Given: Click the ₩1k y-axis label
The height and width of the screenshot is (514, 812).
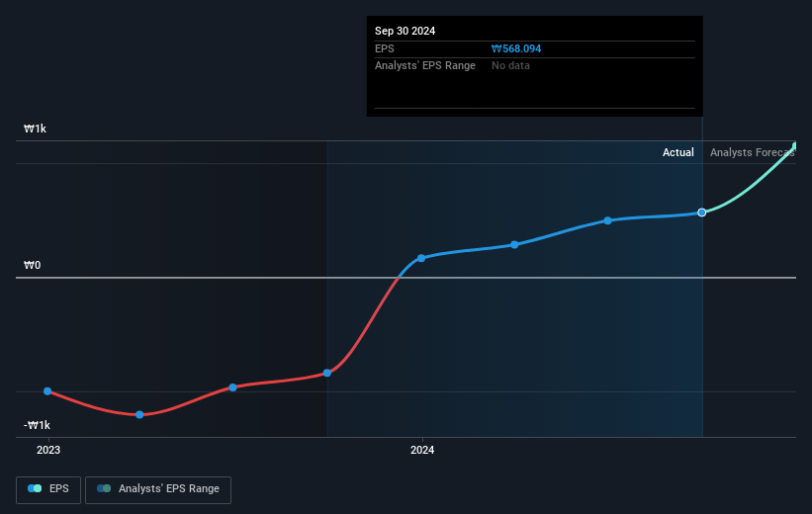Looking at the screenshot, I should pyautogui.click(x=35, y=128).
